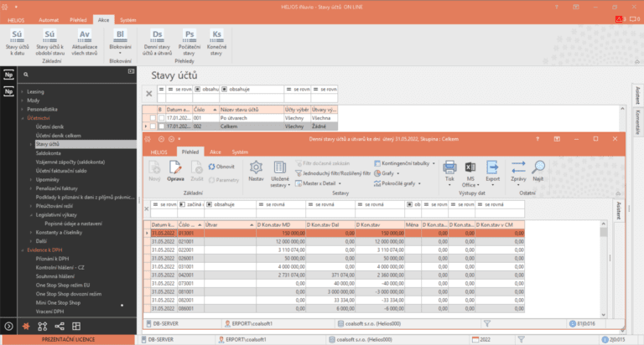
Task: Open Účetní deník in navigation tree
Action: [49, 126]
